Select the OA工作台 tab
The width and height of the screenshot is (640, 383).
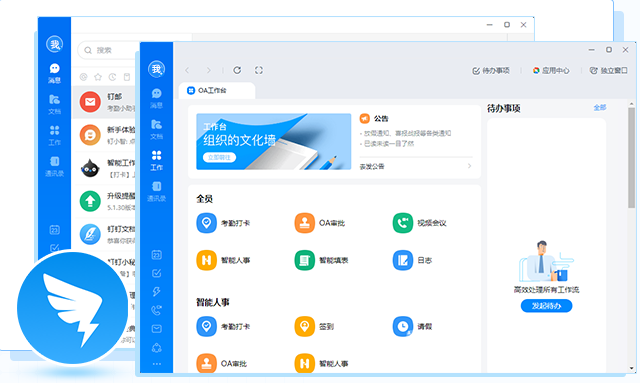point(217,91)
